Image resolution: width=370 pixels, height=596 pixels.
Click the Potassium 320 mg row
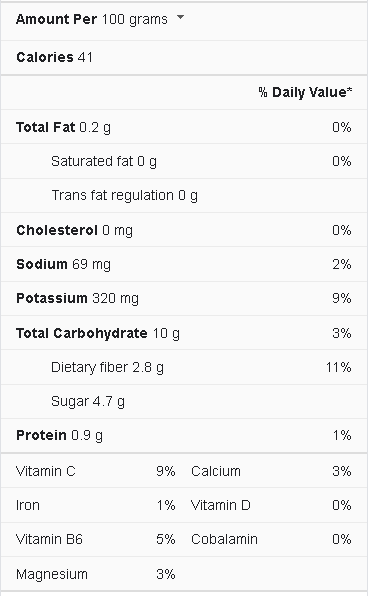tap(184, 298)
